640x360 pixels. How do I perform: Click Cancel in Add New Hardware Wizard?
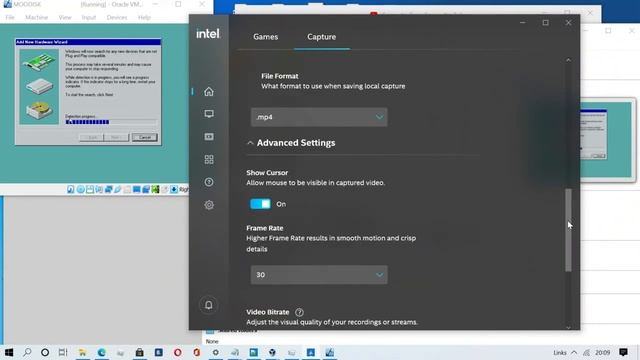pos(144,138)
